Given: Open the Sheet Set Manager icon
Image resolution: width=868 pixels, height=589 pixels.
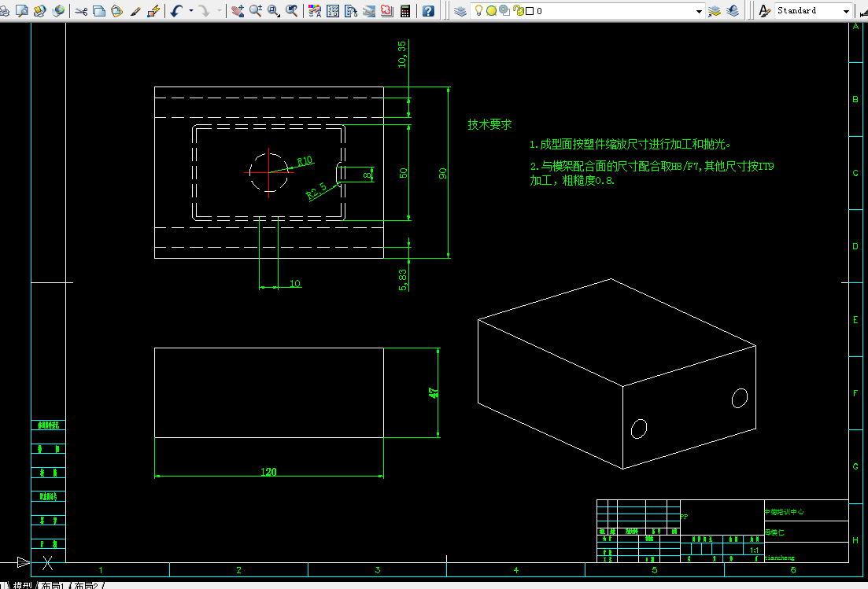Looking at the screenshot, I should pyautogui.click(x=368, y=10).
